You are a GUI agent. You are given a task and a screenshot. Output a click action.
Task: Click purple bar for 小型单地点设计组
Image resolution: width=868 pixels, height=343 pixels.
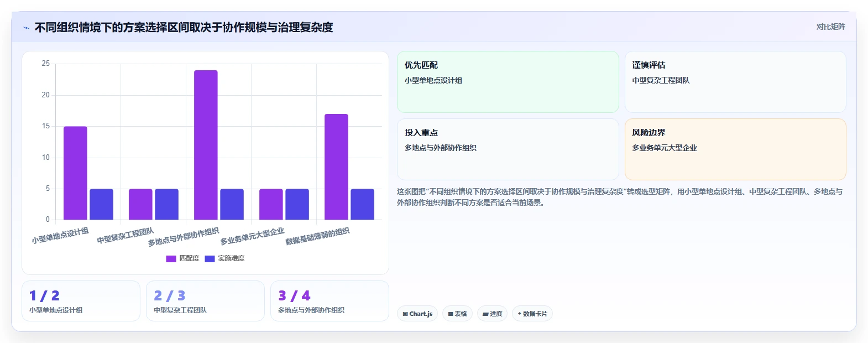(x=75, y=173)
